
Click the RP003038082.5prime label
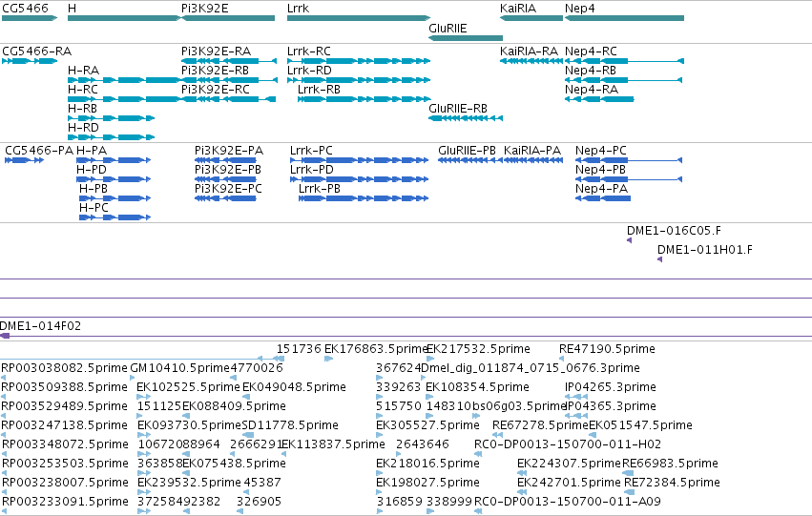(x=64, y=368)
